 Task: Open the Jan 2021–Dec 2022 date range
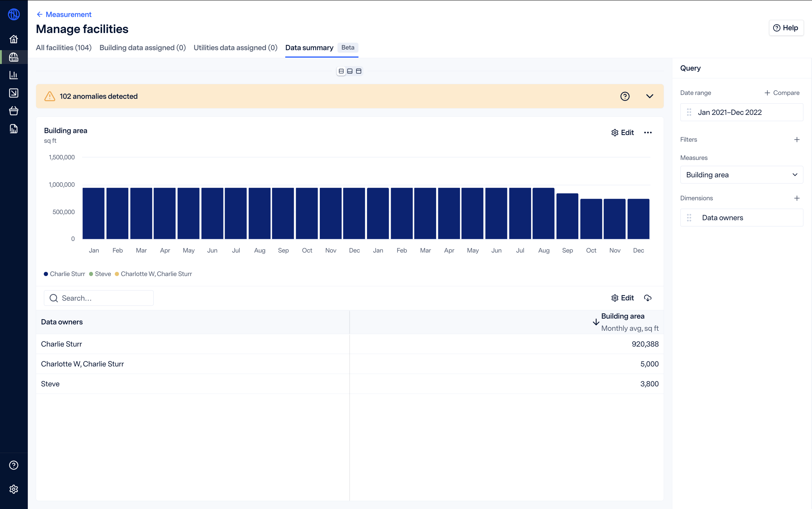[741, 112]
